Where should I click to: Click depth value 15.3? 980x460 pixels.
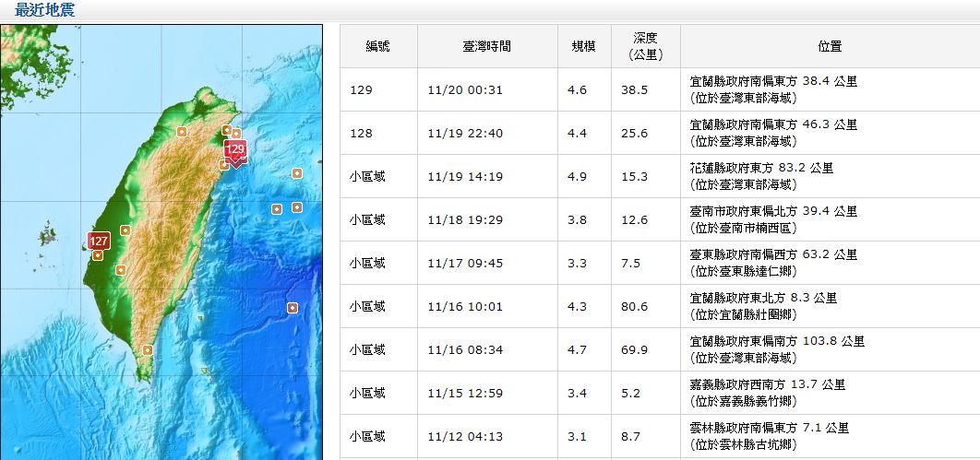tap(634, 177)
